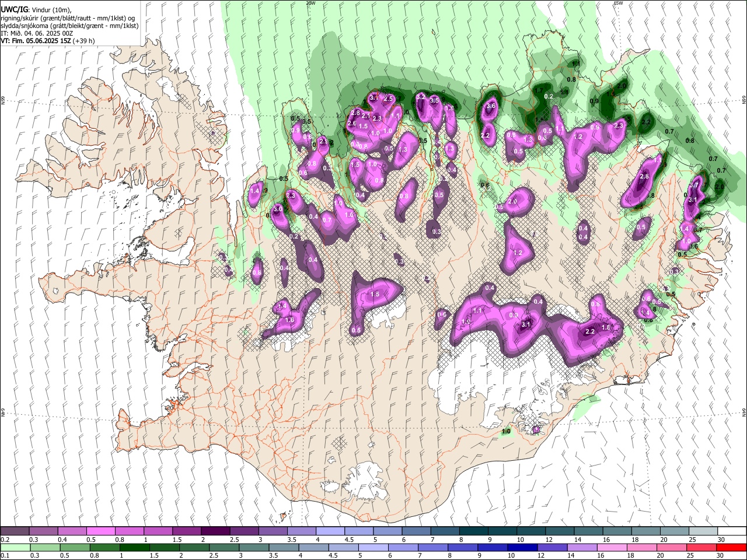Click the '3.0' snowfall value on the map

point(278,209)
